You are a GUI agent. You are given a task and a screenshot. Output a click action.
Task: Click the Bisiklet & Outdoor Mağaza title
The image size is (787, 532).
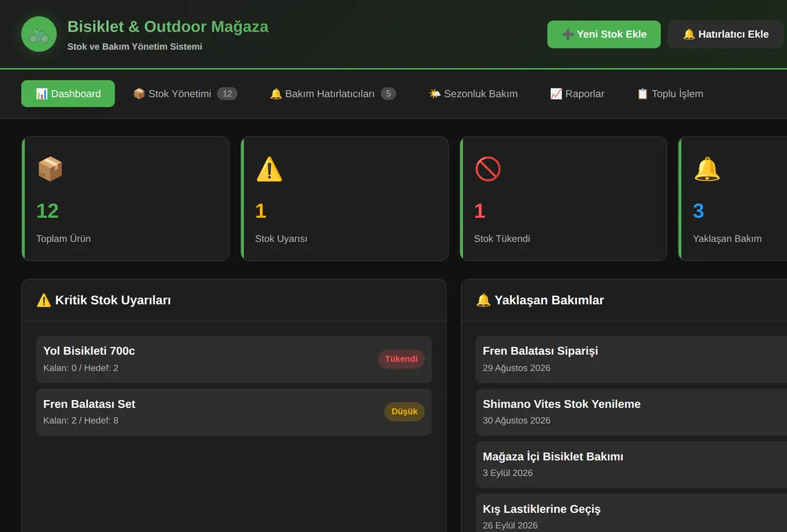click(168, 27)
